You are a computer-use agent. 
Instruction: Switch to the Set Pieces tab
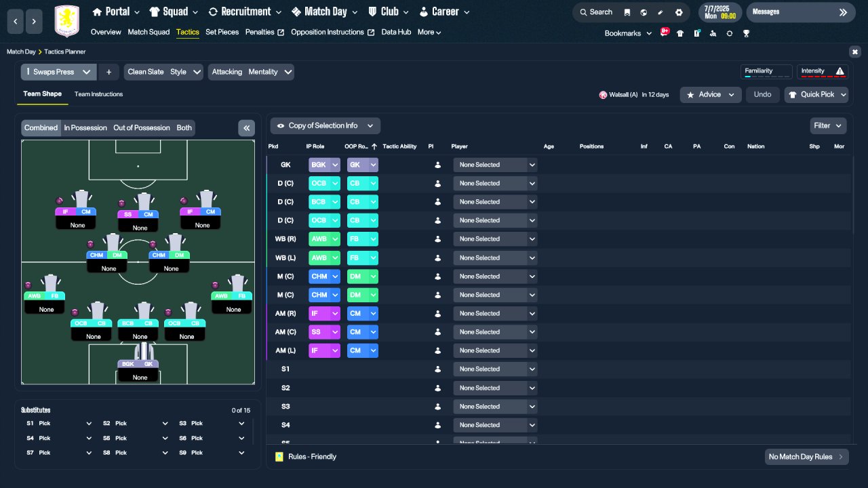[222, 32]
